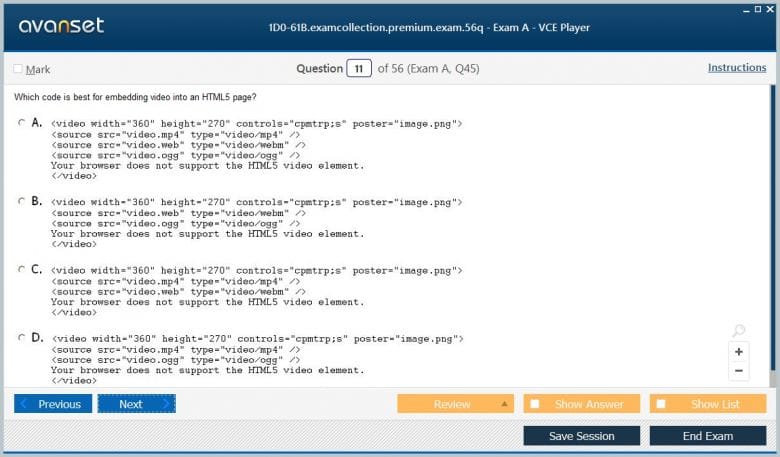Pick answer option D
The image size is (780, 457).
pos(22,338)
